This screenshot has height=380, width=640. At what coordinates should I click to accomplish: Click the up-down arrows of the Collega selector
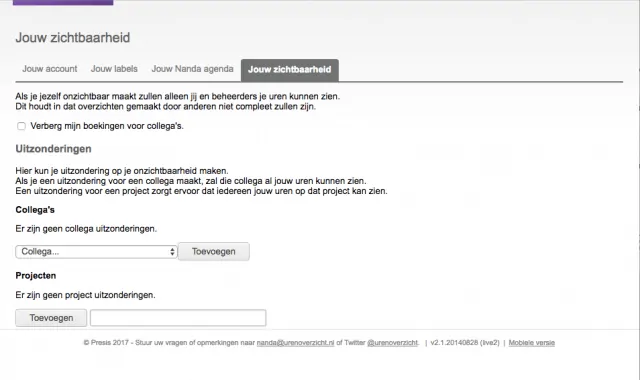point(172,252)
